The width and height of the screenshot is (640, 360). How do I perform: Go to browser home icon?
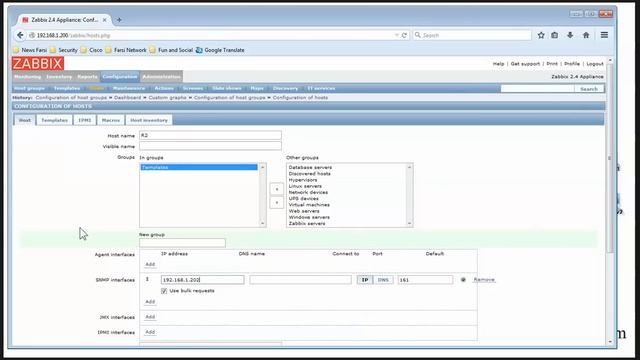pyautogui.click(x=586, y=36)
